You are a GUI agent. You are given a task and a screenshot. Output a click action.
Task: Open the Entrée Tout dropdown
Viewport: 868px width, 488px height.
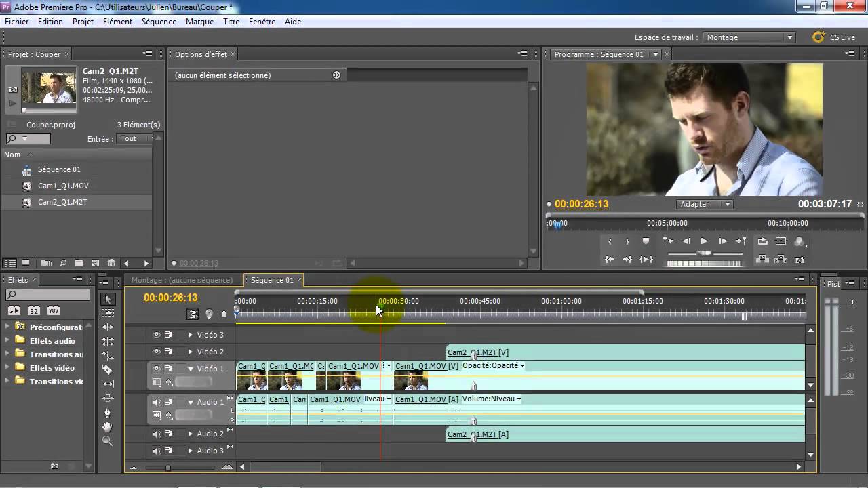[x=136, y=138]
